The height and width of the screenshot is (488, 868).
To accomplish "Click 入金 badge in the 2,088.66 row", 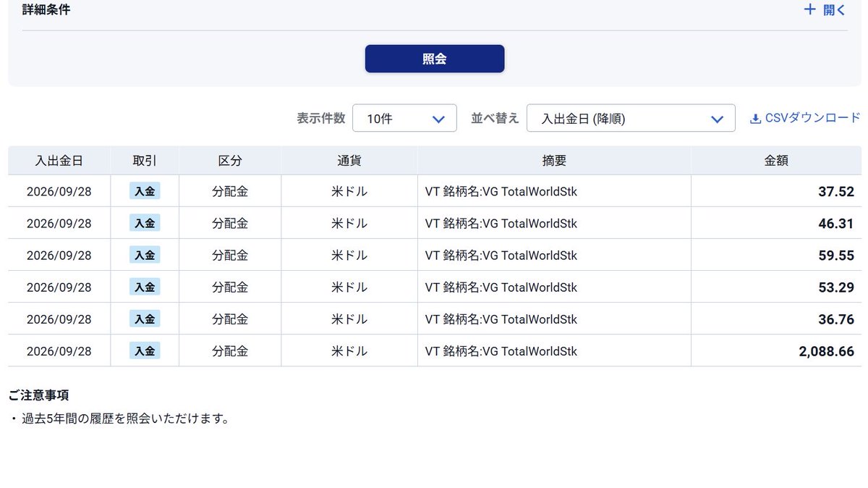I will pyautogui.click(x=145, y=350).
